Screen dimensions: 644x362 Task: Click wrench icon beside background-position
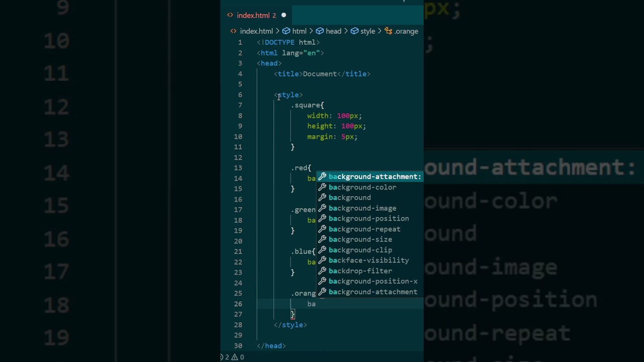click(x=322, y=219)
